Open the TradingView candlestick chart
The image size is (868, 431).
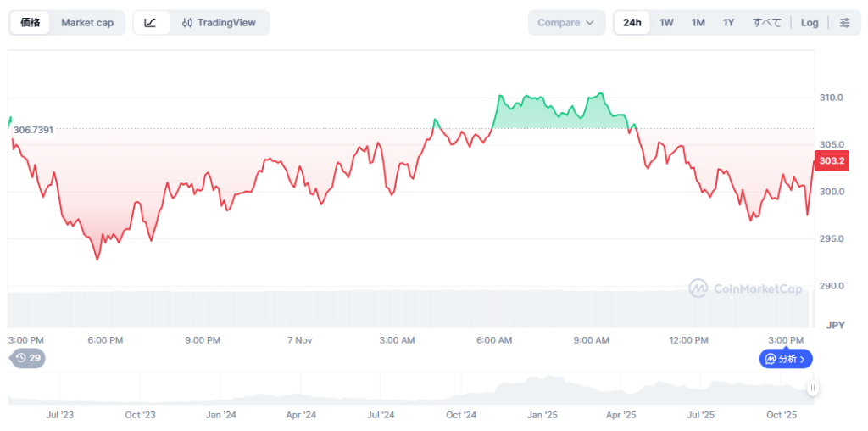click(x=219, y=23)
